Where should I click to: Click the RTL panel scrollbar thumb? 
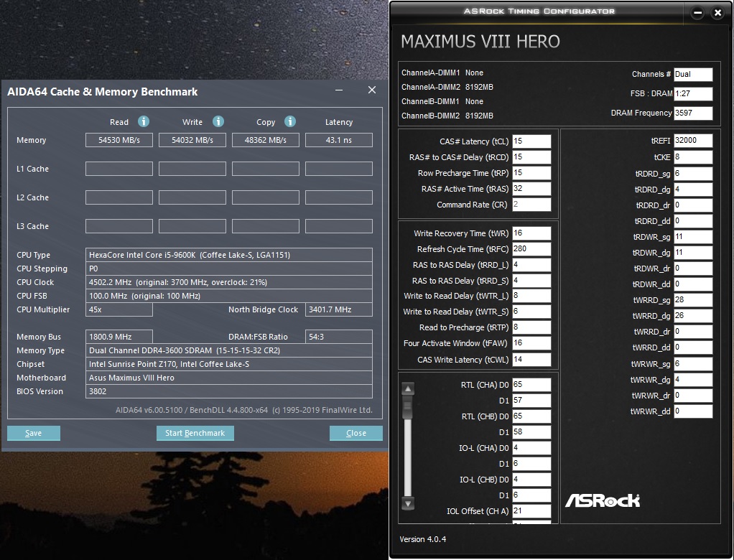click(x=408, y=407)
